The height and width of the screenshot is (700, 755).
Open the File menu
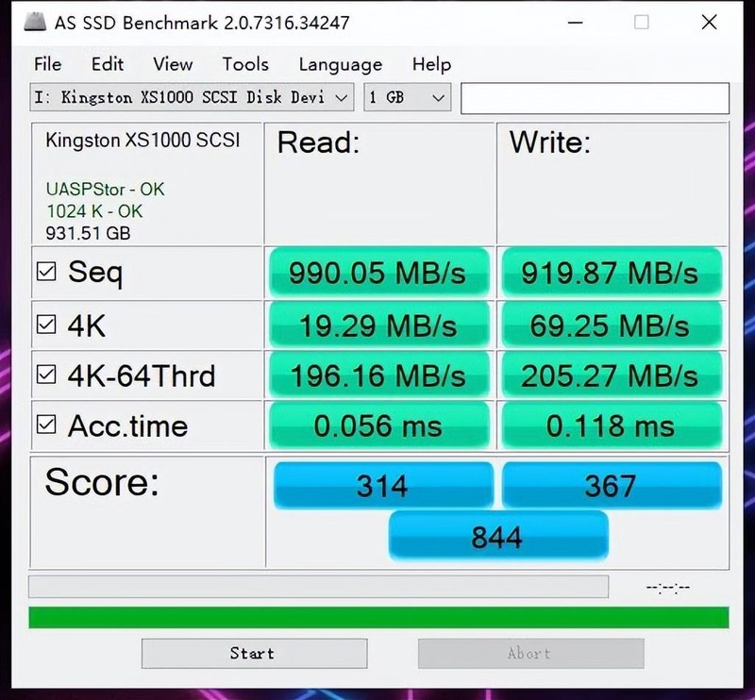point(48,64)
